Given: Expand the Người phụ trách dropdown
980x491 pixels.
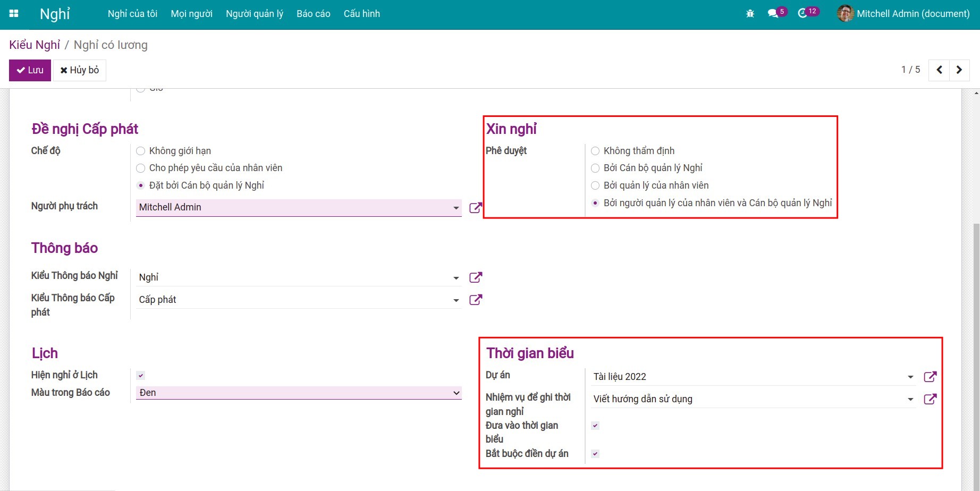Looking at the screenshot, I should [456, 208].
